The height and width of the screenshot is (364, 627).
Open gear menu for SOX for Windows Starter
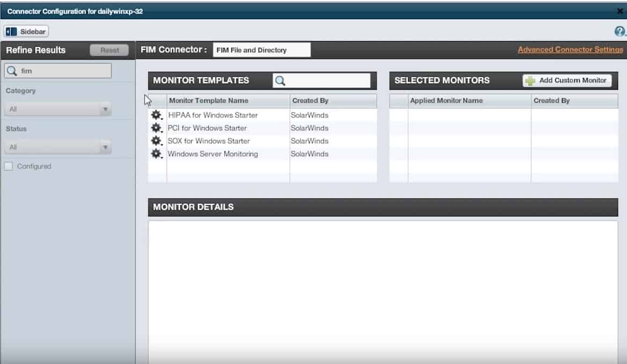coord(156,140)
